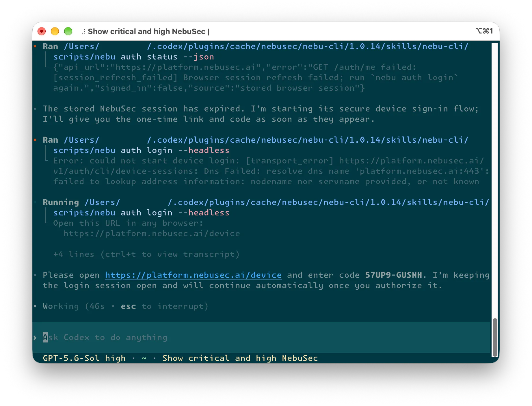Image resolution: width=532 pixels, height=406 pixels.
Task: Click the green zoom window button
Action: pyautogui.click(x=68, y=31)
